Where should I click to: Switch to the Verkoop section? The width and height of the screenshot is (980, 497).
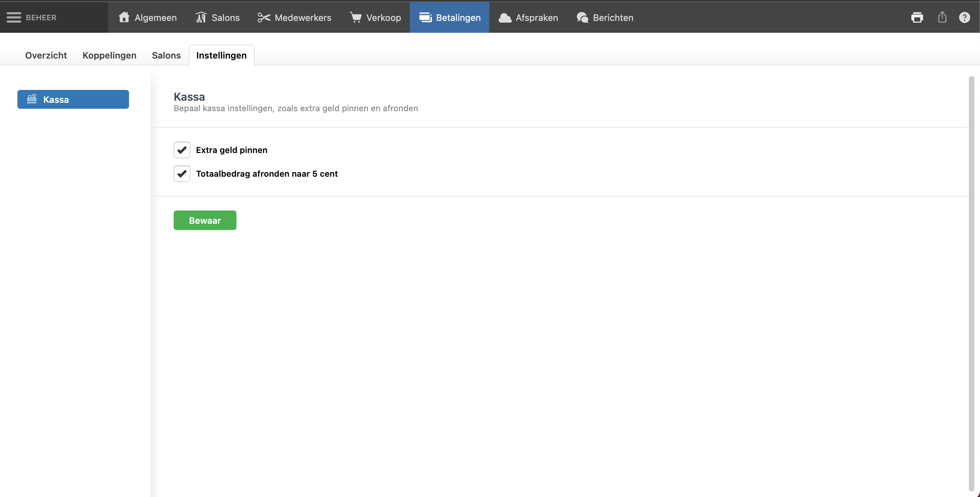375,17
